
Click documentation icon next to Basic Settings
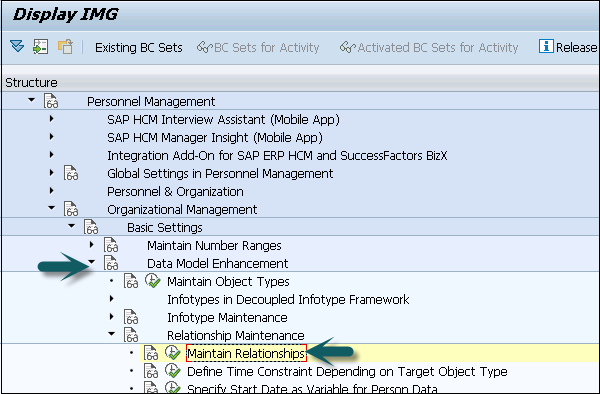(91, 227)
